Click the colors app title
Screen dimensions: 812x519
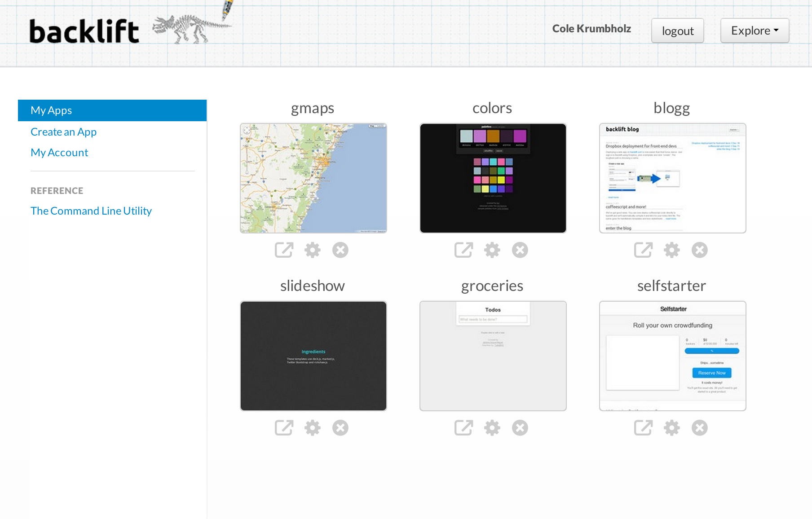492,108
